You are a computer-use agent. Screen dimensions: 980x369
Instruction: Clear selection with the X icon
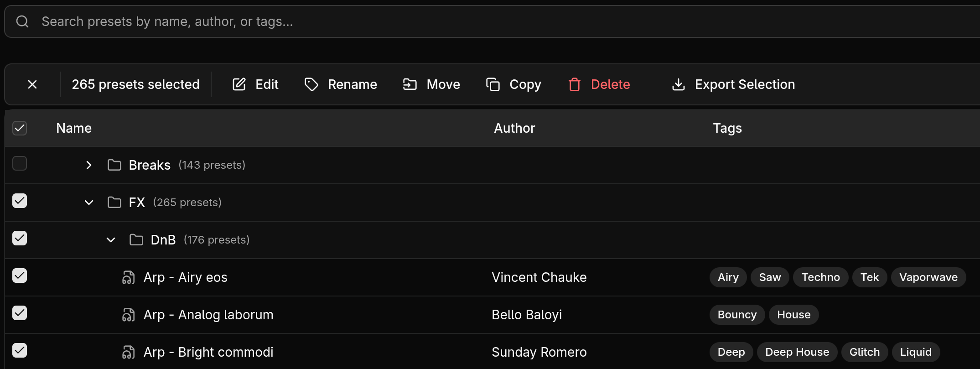32,84
